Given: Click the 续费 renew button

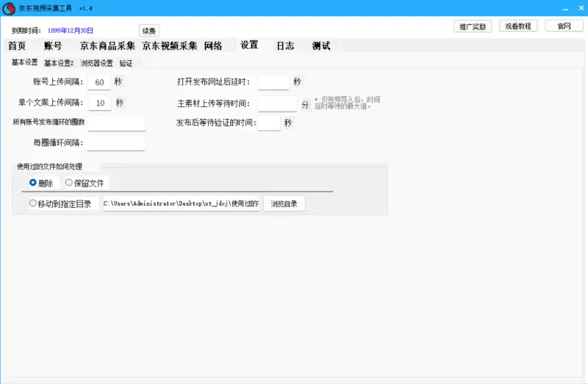Looking at the screenshot, I should coord(149,31).
